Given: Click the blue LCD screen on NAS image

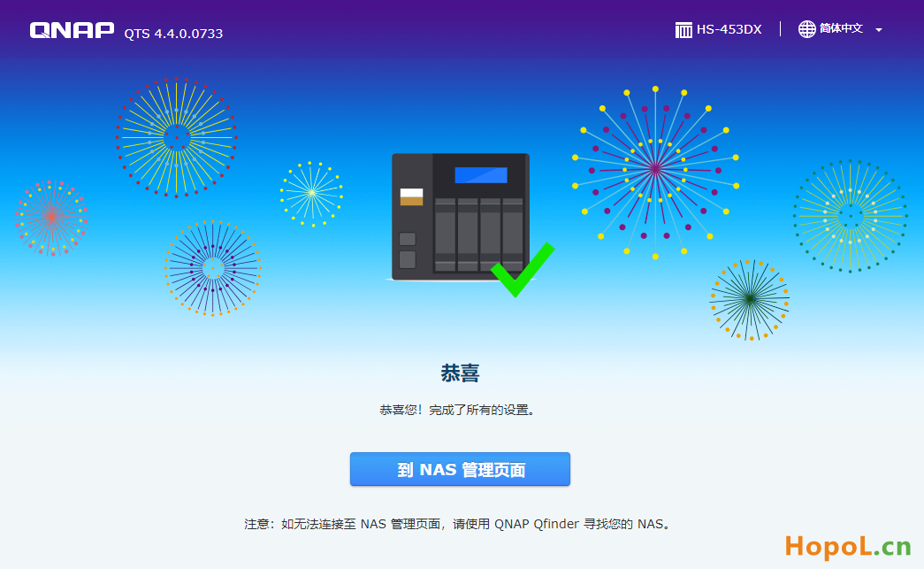Looking at the screenshot, I should point(481,175).
